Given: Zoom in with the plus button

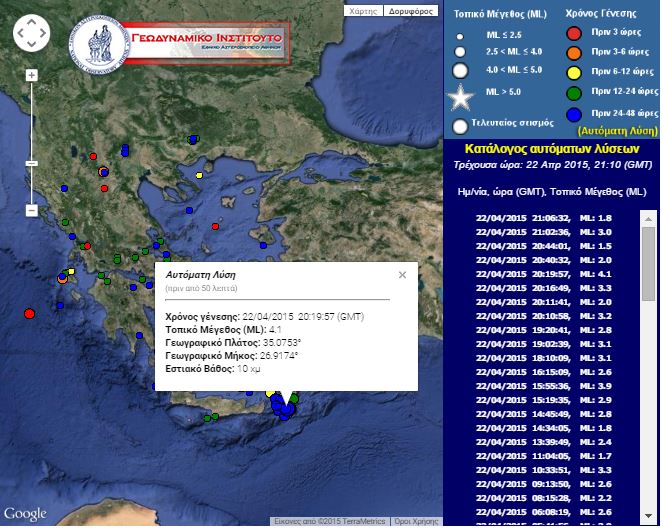Looking at the screenshot, I should pos(32,76).
